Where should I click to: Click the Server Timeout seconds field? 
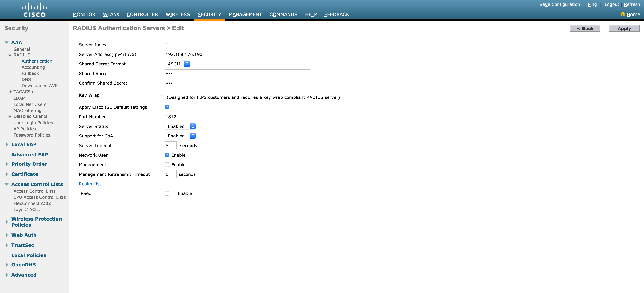tap(171, 145)
